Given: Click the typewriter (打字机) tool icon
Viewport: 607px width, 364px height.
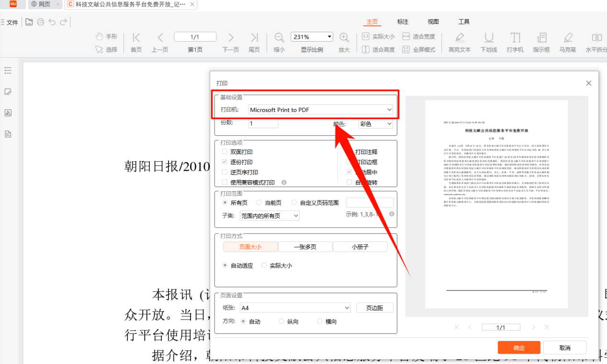Looking at the screenshot, I should [x=515, y=38].
